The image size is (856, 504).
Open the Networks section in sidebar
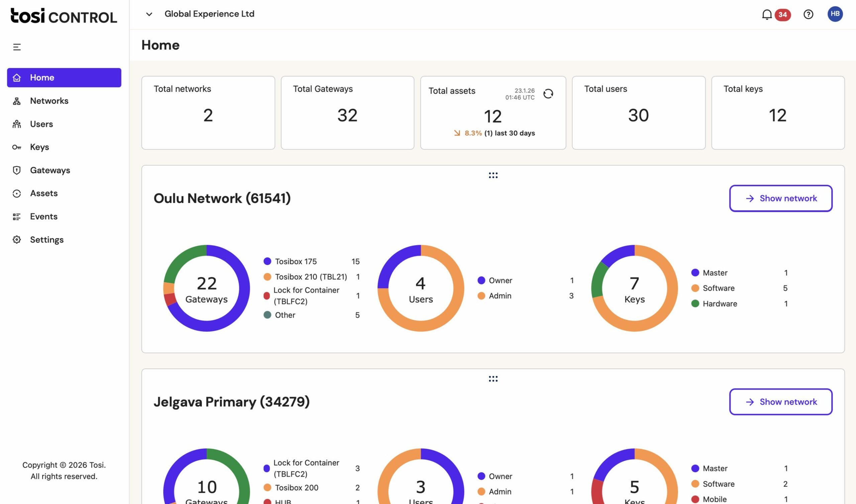tap(49, 101)
